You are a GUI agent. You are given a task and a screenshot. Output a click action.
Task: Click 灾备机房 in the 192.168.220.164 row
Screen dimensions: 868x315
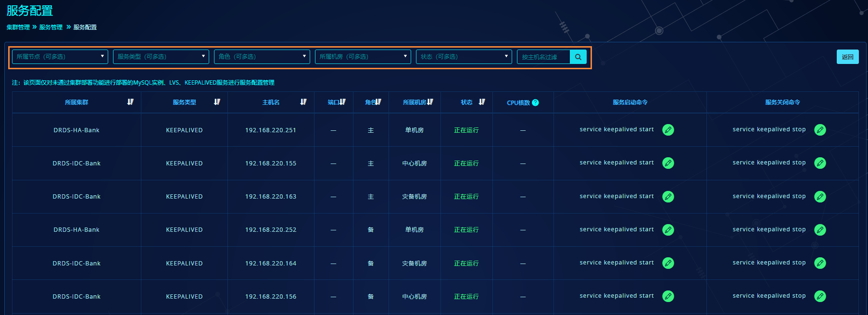click(x=415, y=264)
